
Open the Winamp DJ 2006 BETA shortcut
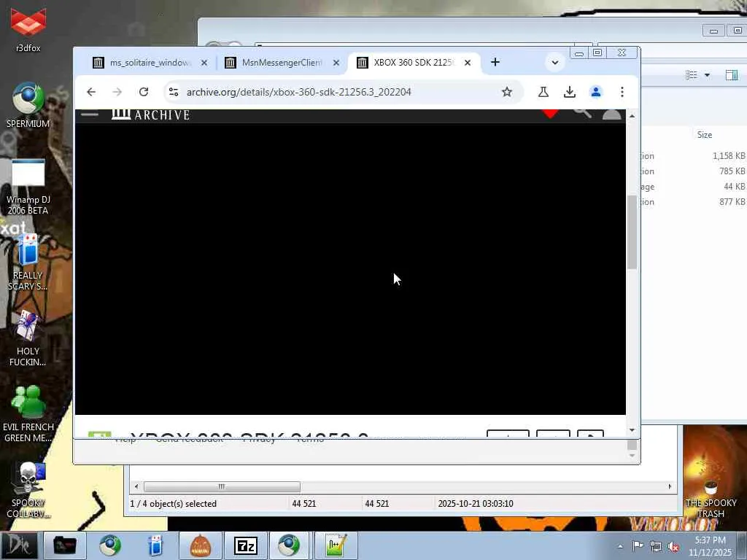(x=28, y=187)
